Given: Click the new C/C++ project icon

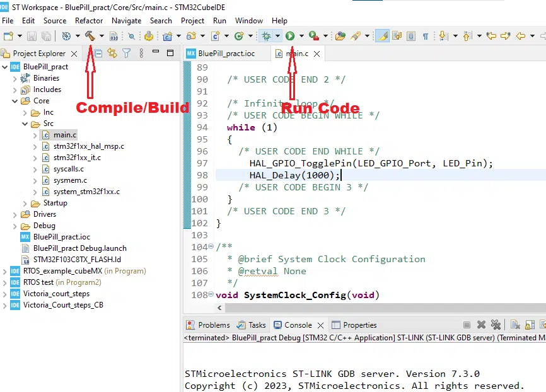Looking at the screenshot, I should point(168,36).
